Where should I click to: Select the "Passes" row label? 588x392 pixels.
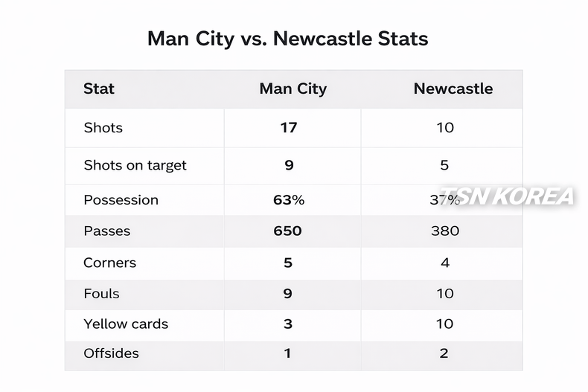point(107,231)
